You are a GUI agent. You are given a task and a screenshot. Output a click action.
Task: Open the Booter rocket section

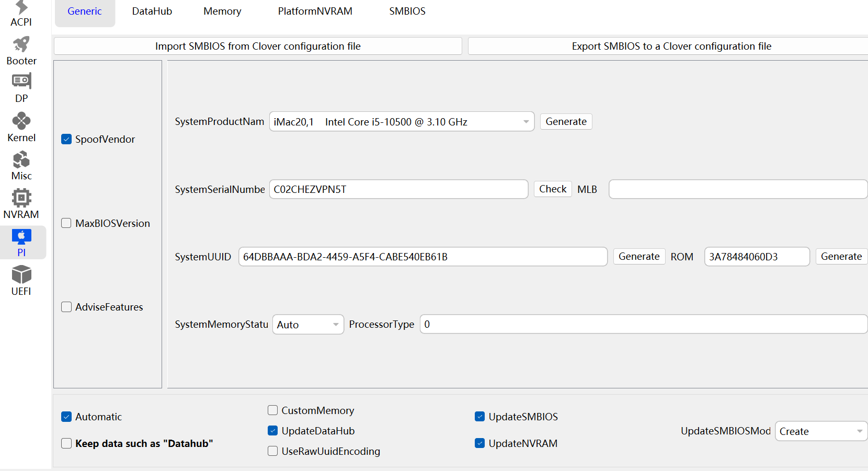click(x=21, y=51)
